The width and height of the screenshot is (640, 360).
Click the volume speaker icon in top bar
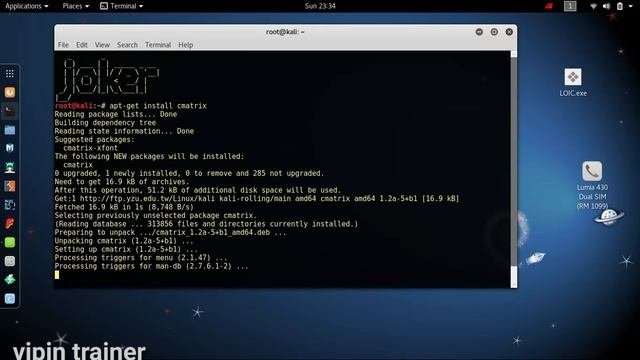pos(607,6)
